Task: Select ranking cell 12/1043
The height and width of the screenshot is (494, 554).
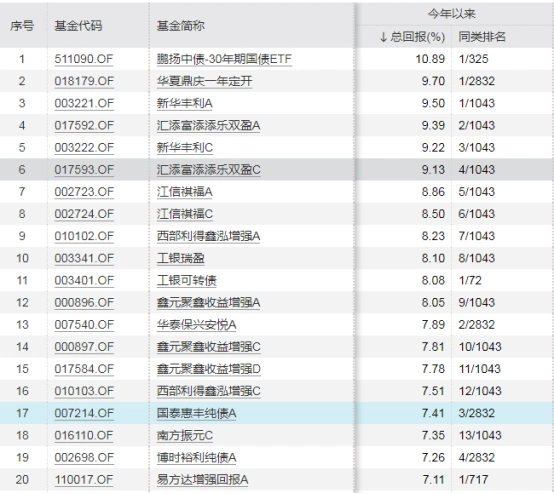Action: pos(480,391)
